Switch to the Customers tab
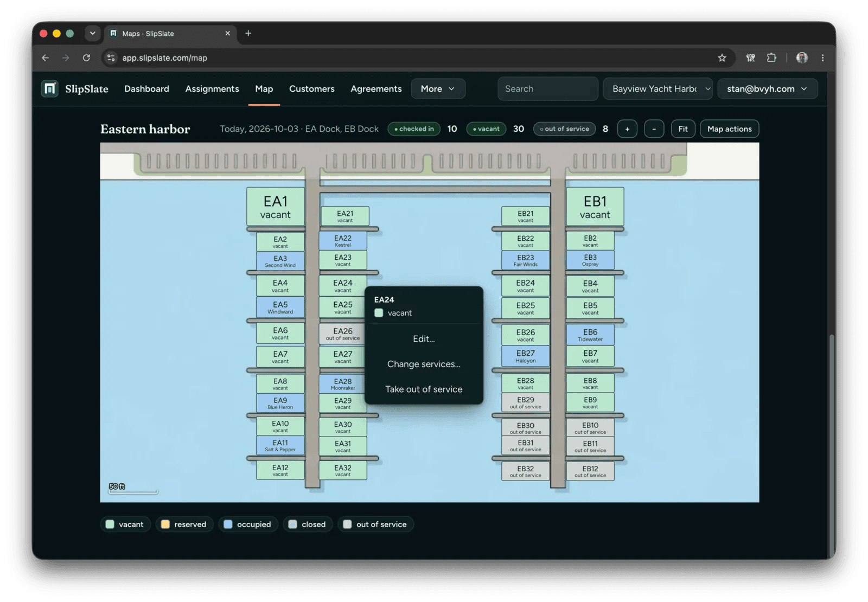The image size is (868, 602). 312,89
